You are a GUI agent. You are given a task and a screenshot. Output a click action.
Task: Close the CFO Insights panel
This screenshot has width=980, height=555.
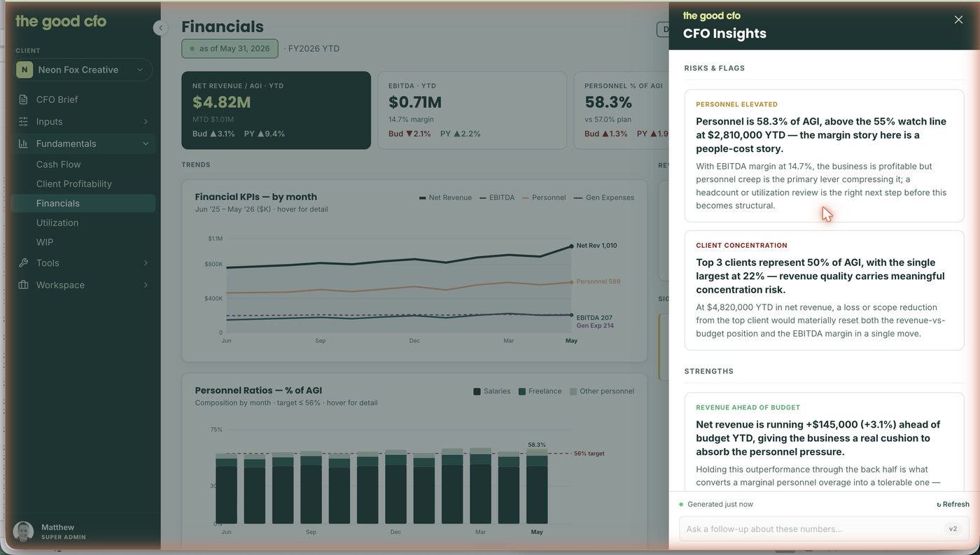[x=958, y=20]
